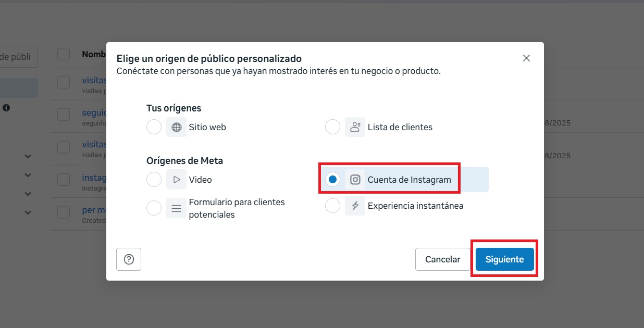Click the Instagram camera icon
This screenshot has height=328, width=644.
click(x=355, y=180)
